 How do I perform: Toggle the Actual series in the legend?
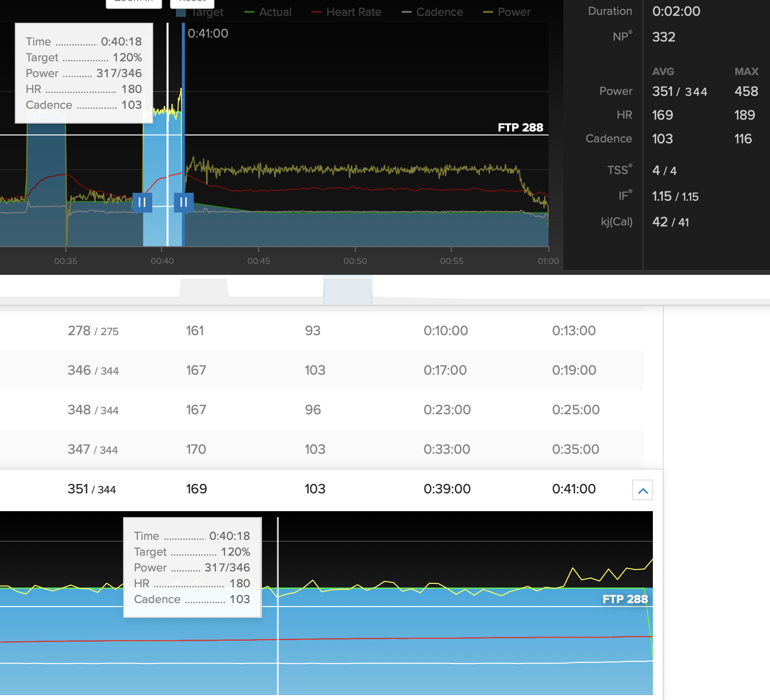[268, 12]
